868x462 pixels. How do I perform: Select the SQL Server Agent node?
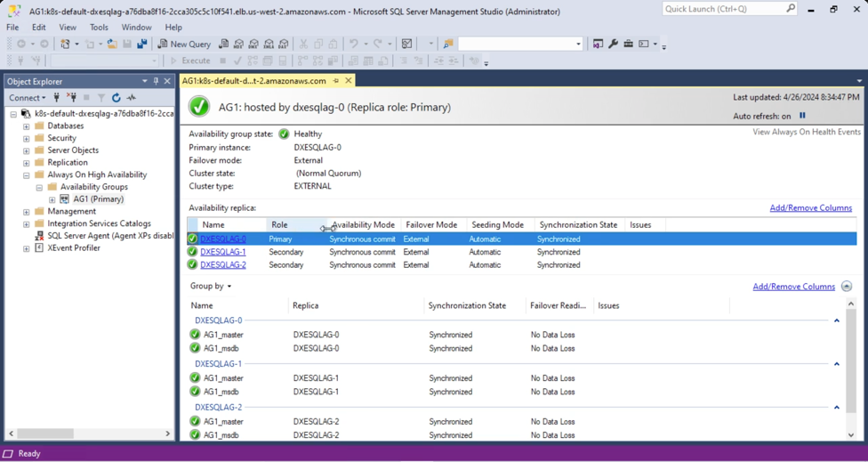110,235
